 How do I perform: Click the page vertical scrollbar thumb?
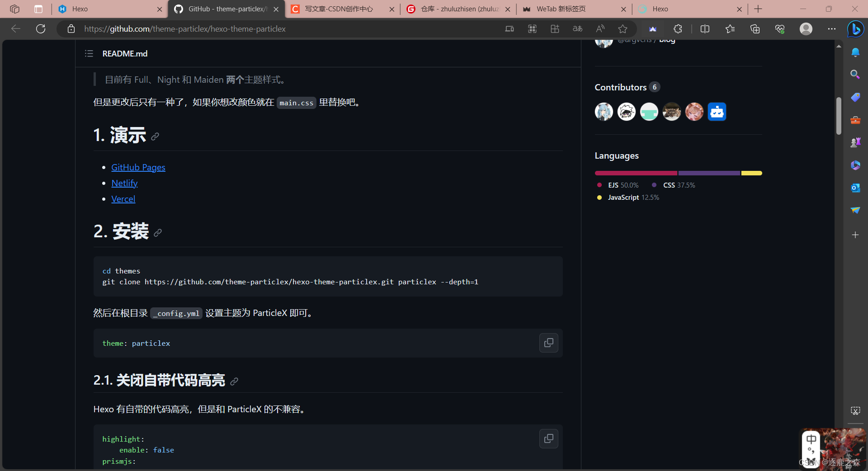(x=839, y=115)
